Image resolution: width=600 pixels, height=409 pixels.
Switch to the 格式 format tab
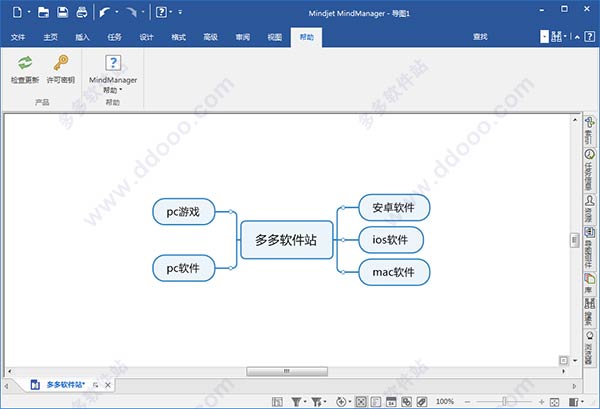178,37
